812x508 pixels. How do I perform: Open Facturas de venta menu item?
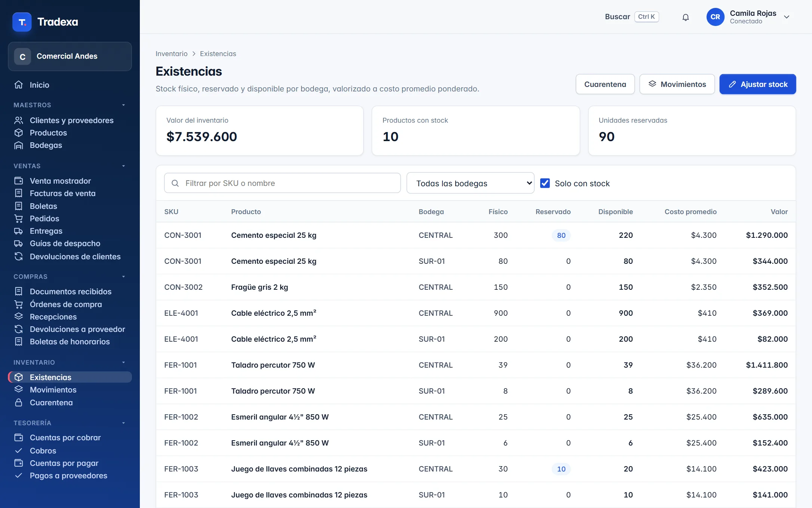point(70,193)
